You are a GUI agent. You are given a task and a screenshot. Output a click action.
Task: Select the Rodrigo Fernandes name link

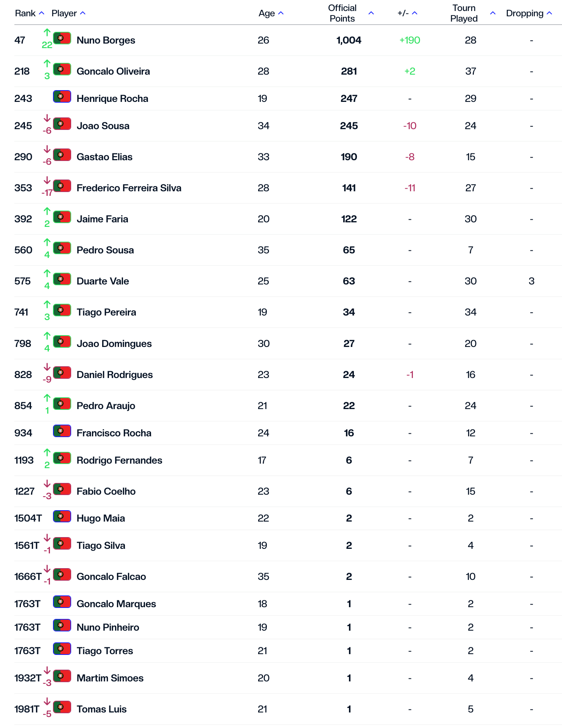[x=119, y=460]
